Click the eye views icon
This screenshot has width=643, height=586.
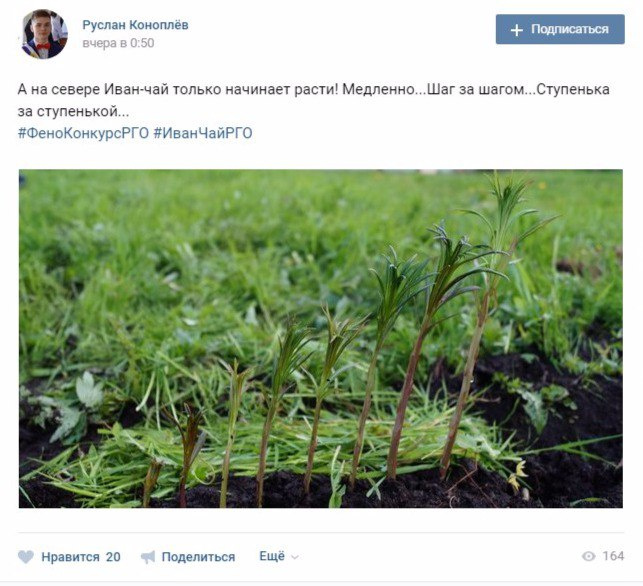[588, 556]
